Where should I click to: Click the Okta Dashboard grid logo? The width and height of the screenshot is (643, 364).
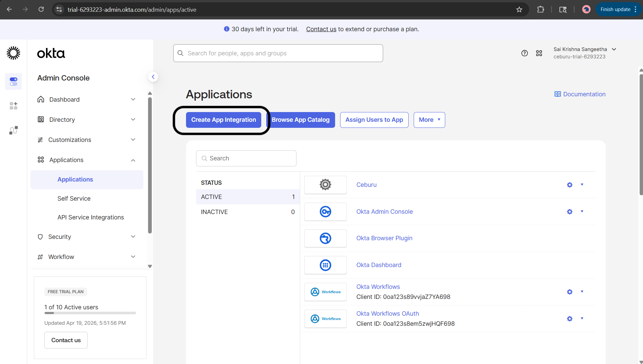tap(325, 265)
